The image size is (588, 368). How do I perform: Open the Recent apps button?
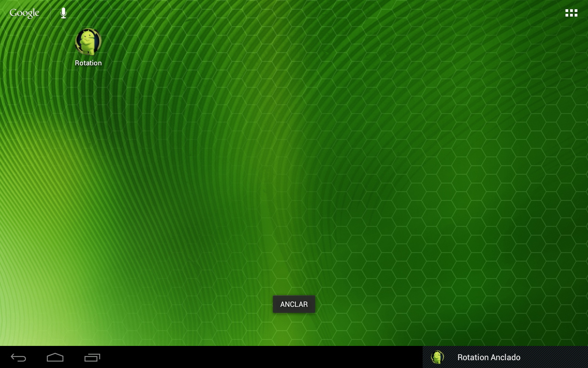point(92,357)
